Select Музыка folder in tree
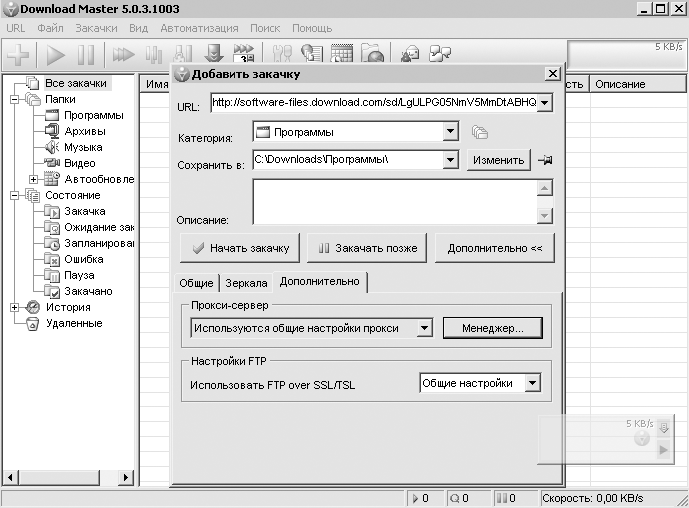689x508 pixels. point(83,147)
